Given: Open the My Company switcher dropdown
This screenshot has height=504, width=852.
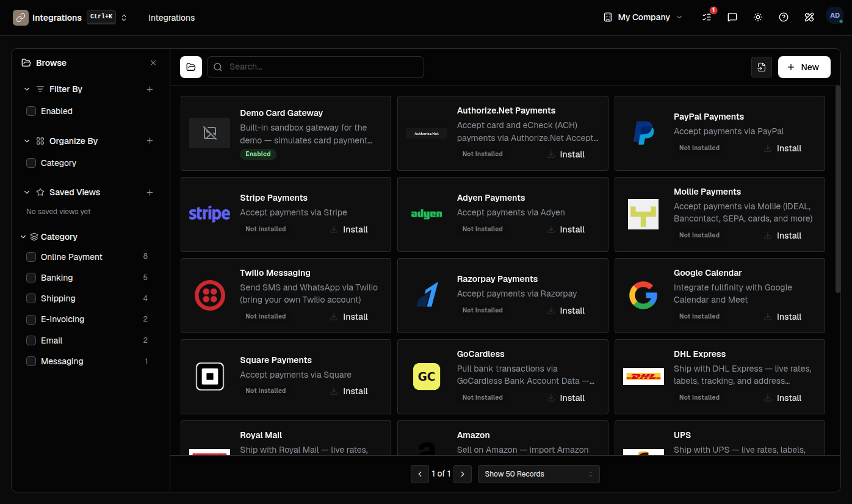Looking at the screenshot, I should 643,17.
